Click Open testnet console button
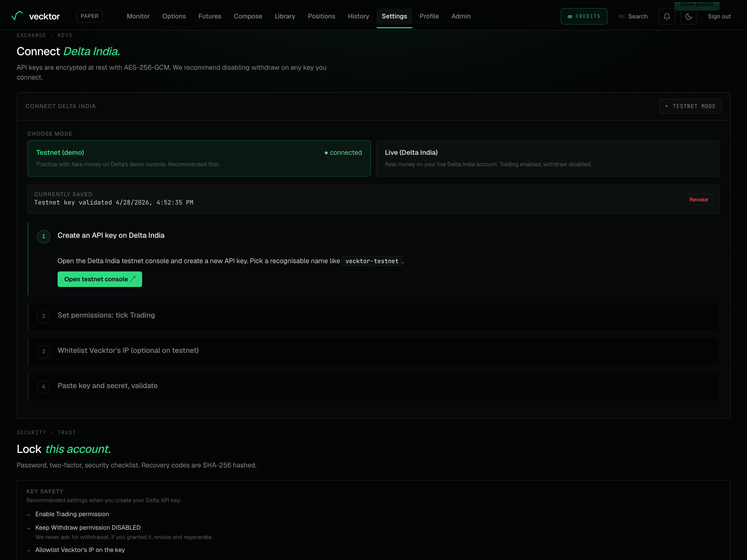 click(100, 279)
